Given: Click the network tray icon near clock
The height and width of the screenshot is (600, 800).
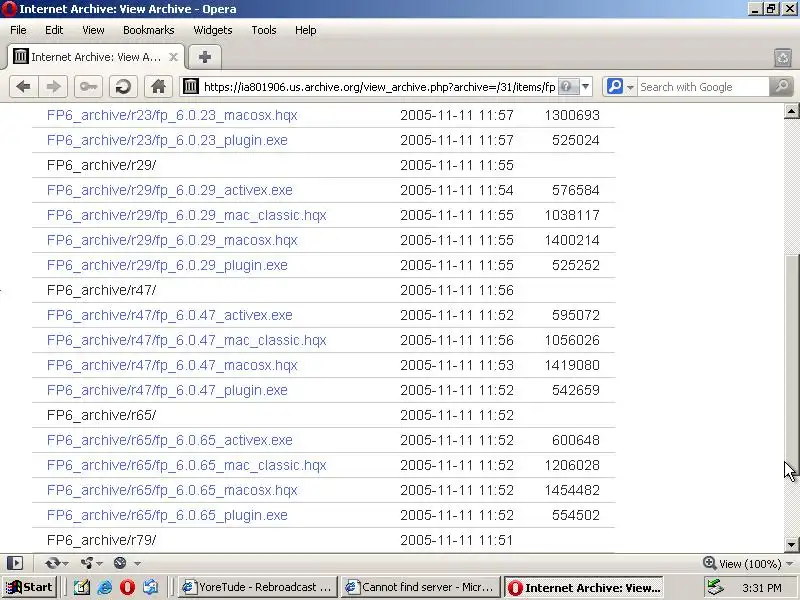Looking at the screenshot, I should point(715,587).
